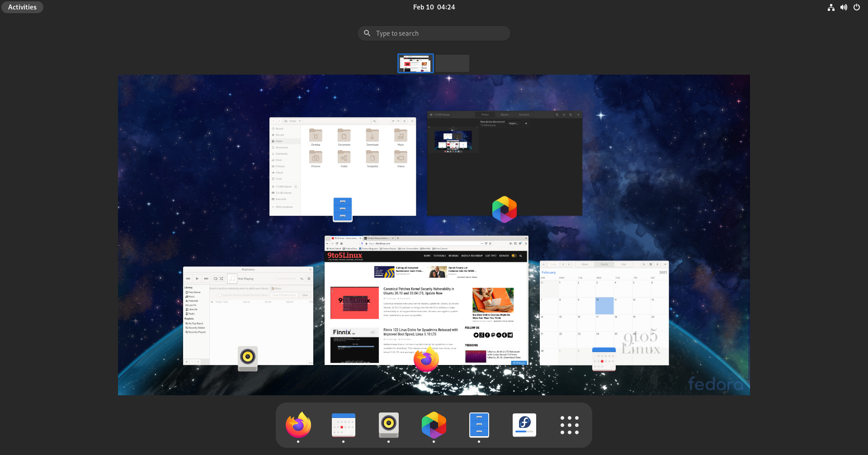Click the 'Type to search' field

pos(434,33)
